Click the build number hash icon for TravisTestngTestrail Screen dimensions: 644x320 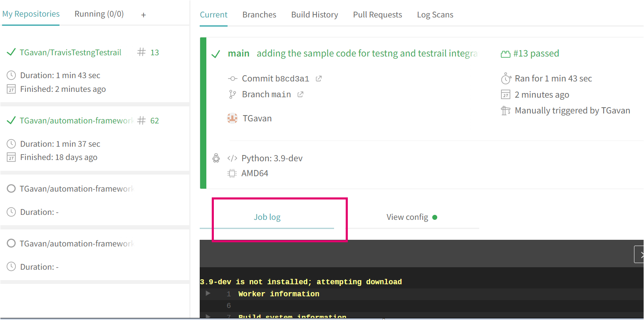pyautogui.click(x=141, y=52)
